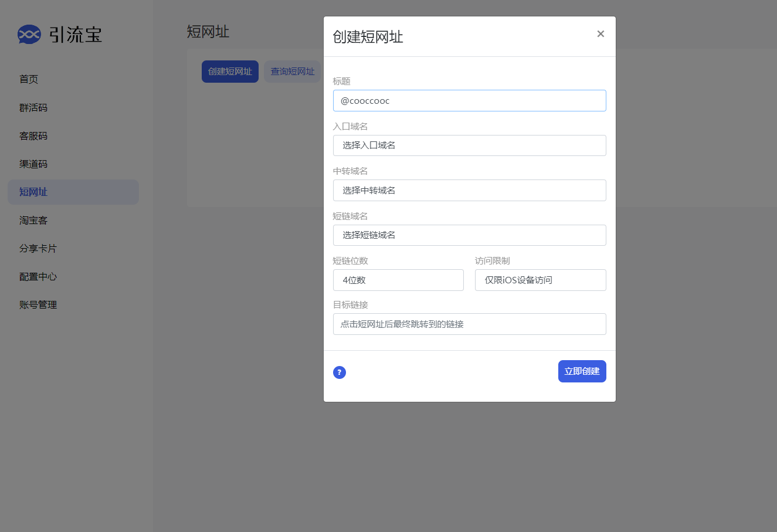Focus the 标题 input field

(470, 101)
